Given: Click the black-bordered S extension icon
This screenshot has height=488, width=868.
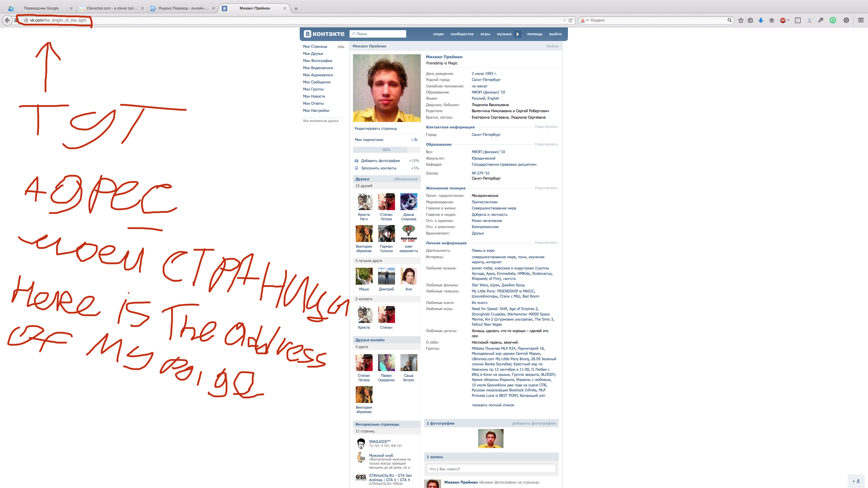Looking at the screenshot, I should coord(798,20).
